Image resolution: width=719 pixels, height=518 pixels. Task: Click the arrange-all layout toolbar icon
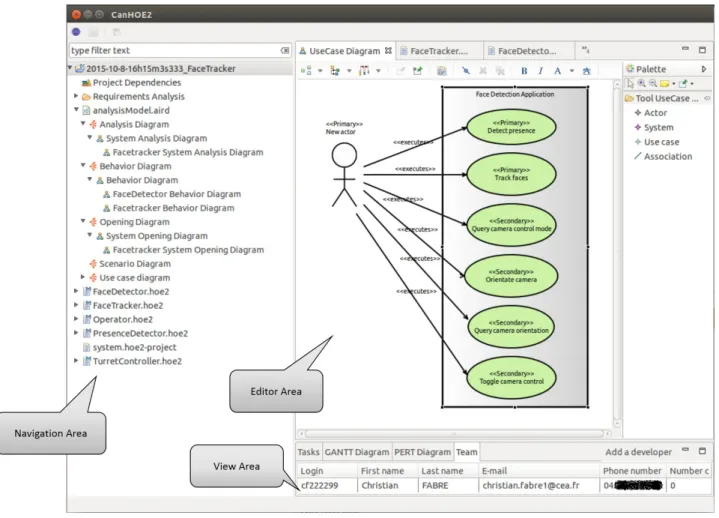(306, 71)
